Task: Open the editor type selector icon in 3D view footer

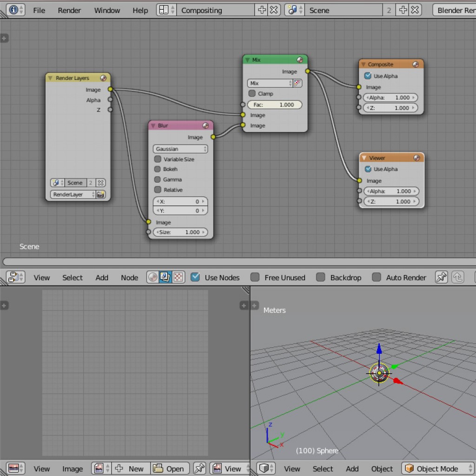Action: tap(265, 469)
